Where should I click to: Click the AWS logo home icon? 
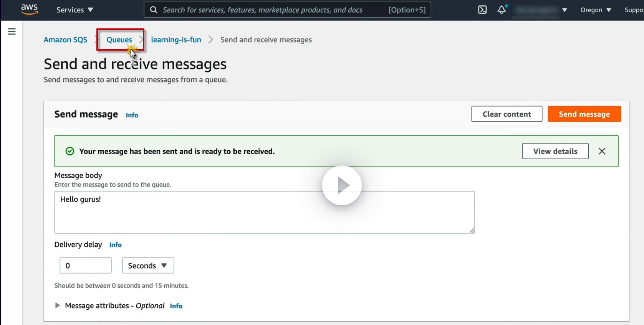coord(29,9)
